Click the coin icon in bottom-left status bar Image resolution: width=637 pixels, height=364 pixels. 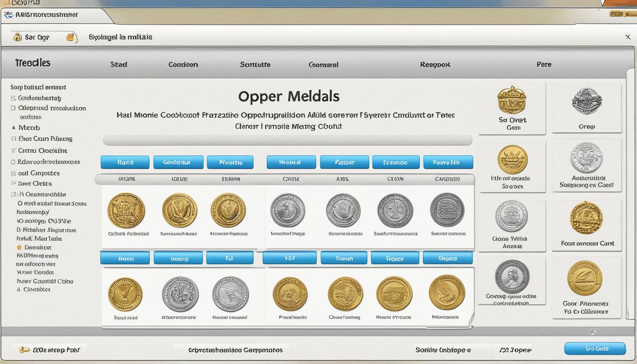click(x=24, y=350)
